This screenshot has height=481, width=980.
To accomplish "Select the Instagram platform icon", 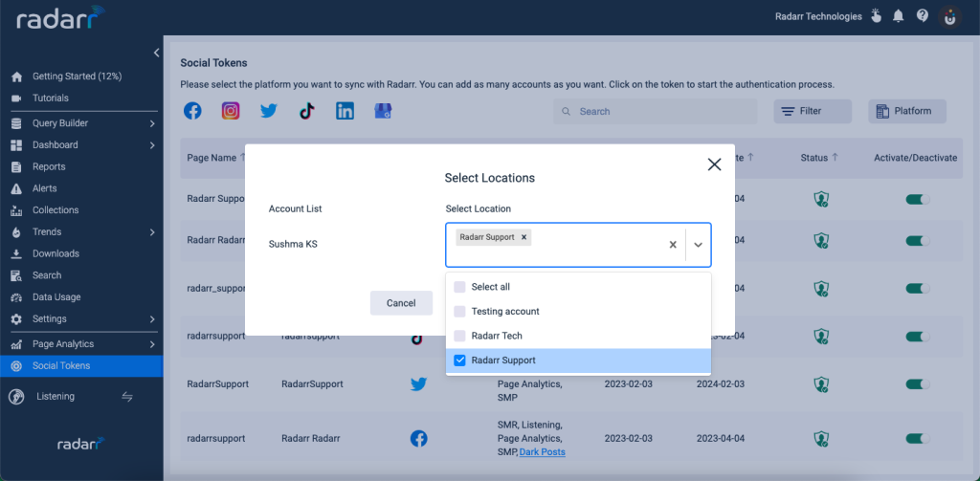I will click(x=231, y=111).
